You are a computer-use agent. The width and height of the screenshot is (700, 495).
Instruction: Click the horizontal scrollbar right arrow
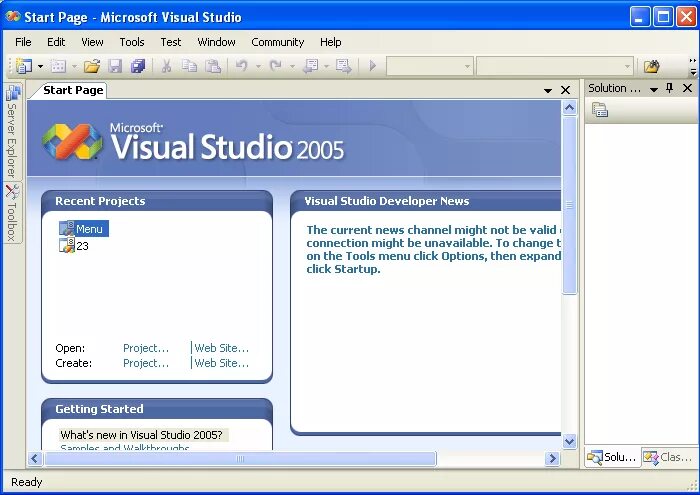[x=552, y=458]
